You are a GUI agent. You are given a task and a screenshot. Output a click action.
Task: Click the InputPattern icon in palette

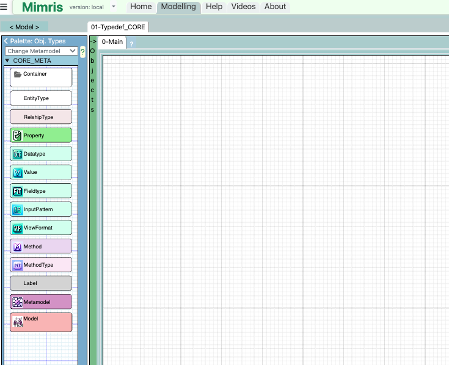(x=17, y=210)
